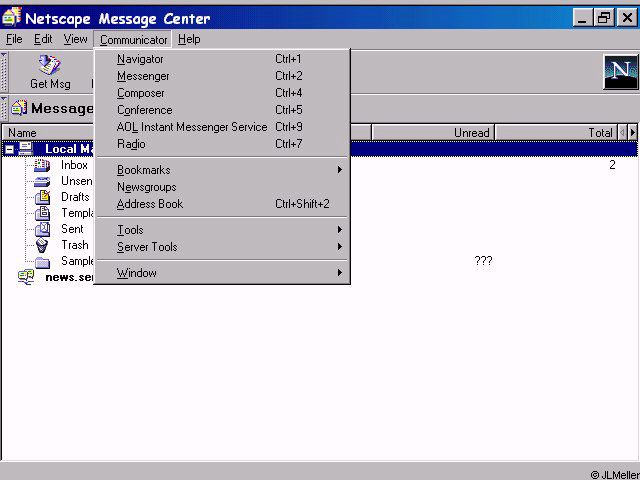Choose Conference from the menu
The image size is (640, 480).
point(222,110)
